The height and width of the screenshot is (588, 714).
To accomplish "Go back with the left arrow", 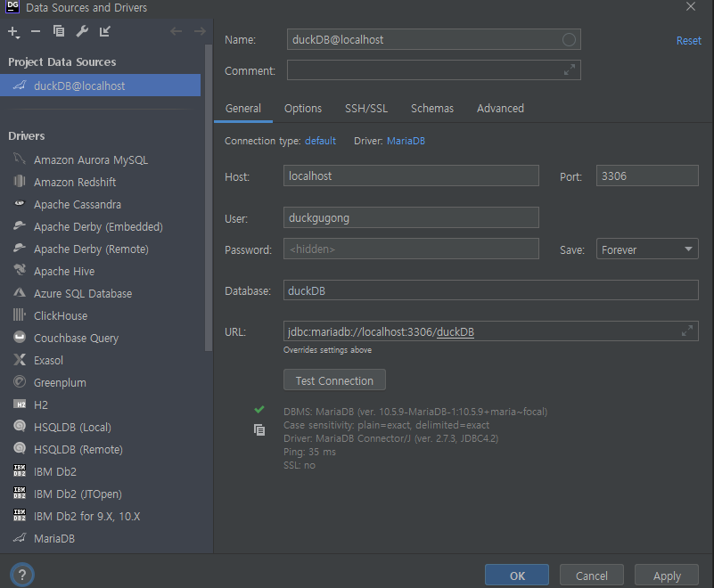I will [x=176, y=31].
